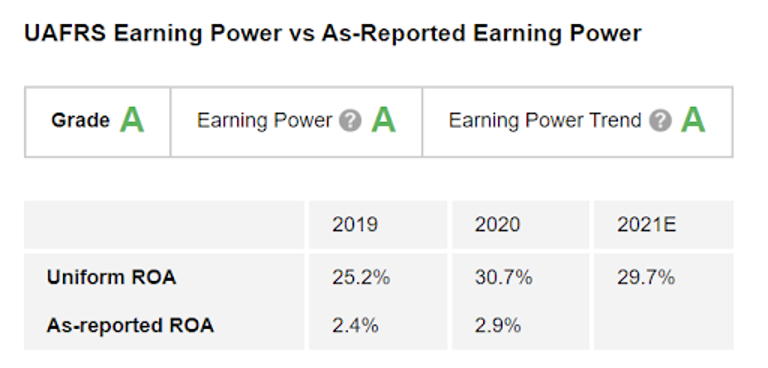Screen dimensions: 768x368
Task: Select As-reported ROA value 2.9%
Action: pyautogui.click(x=498, y=326)
